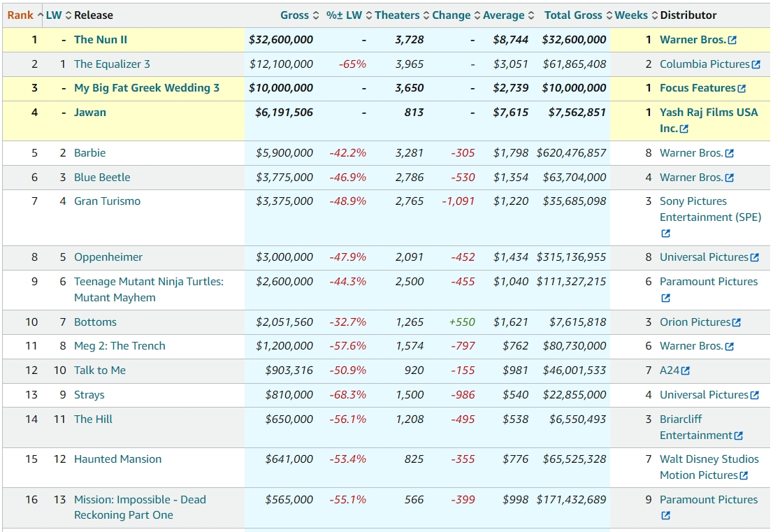This screenshot has width=773, height=532.
Task: Open external link icon beside Briarcliff Entertainment
Action: [x=739, y=436]
